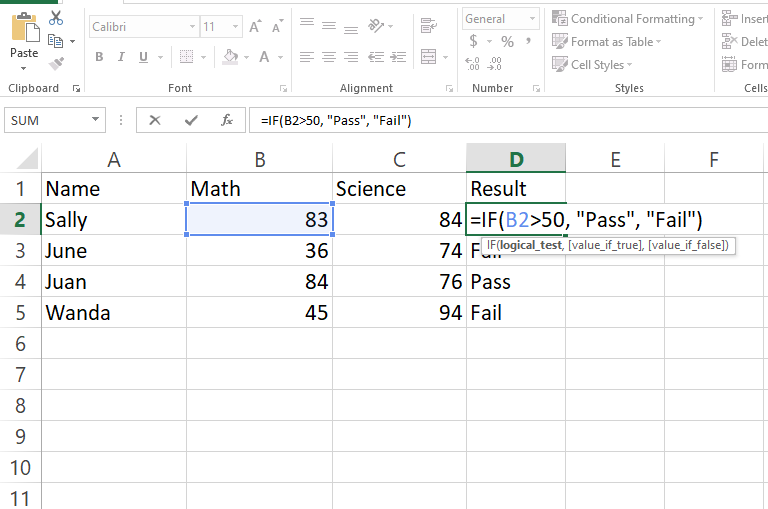768x509 pixels.
Task: Click the Science value 94 cell
Action: click(400, 313)
